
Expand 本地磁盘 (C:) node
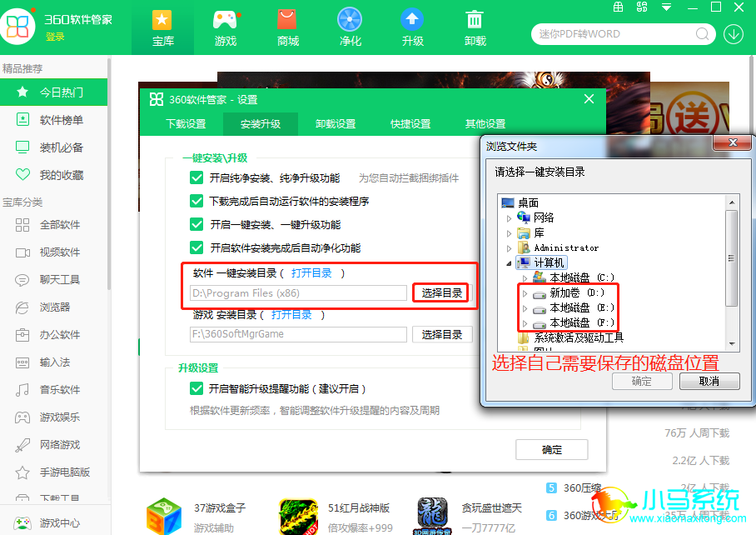[x=525, y=277]
